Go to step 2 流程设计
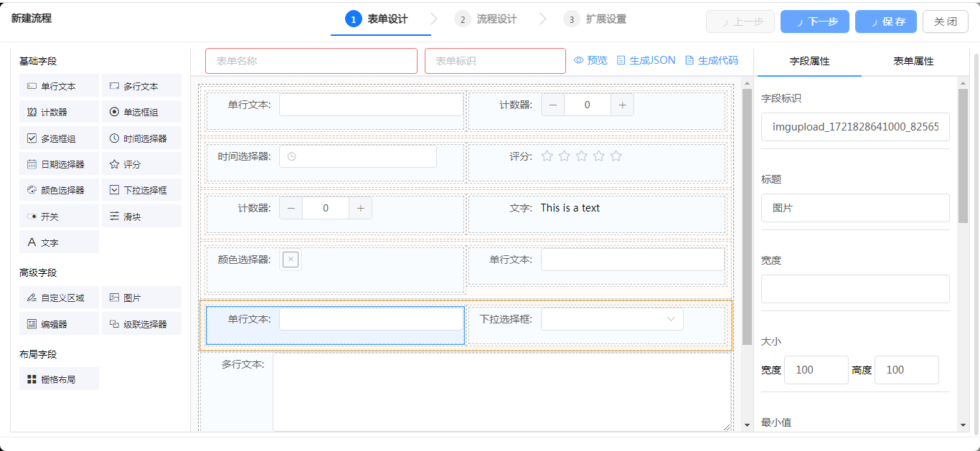Viewport: 980px width, 451px height. tap(486, 19)
